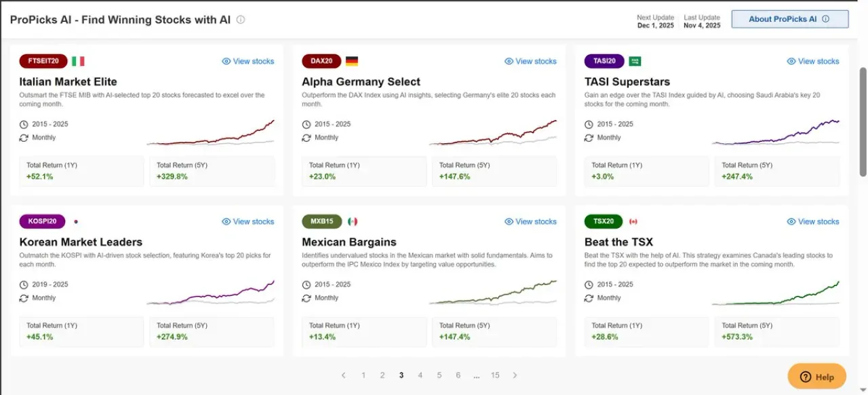The image size is (868, 395).
Task: Open About ProPicks AI button
Action: click(x=790, y=19)
